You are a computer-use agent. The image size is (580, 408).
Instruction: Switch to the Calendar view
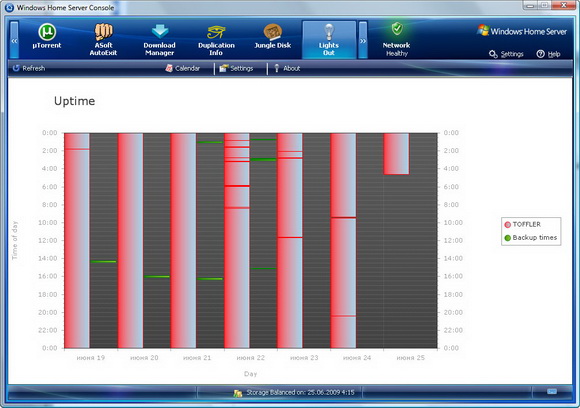[x=183, y=68]
